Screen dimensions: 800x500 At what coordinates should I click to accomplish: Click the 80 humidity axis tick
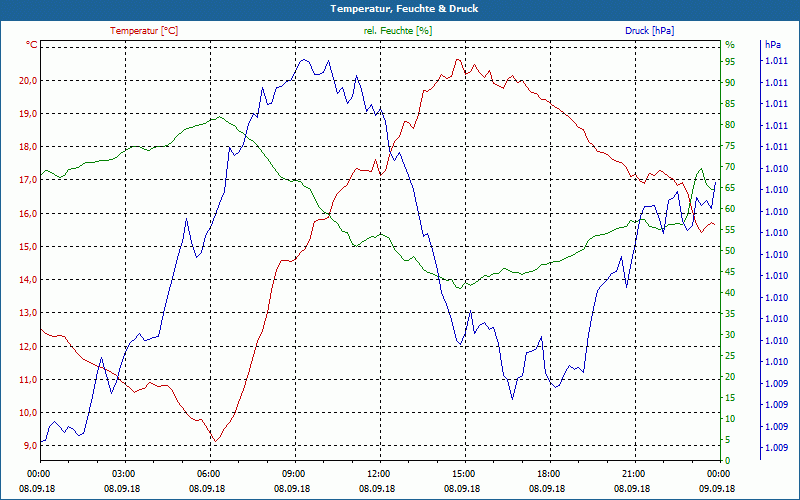pyautogui.click(x=730, y=125)
